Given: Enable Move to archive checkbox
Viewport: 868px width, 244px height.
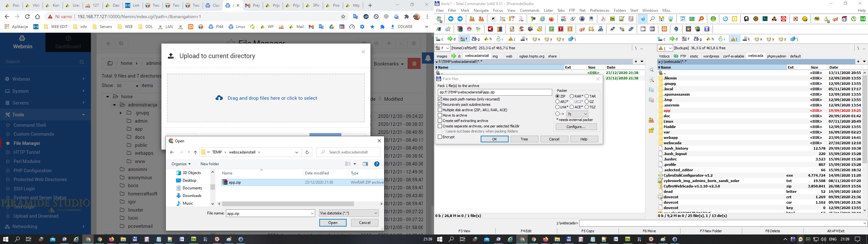Looking at the screenshot, I should click(x=440, y=115).
